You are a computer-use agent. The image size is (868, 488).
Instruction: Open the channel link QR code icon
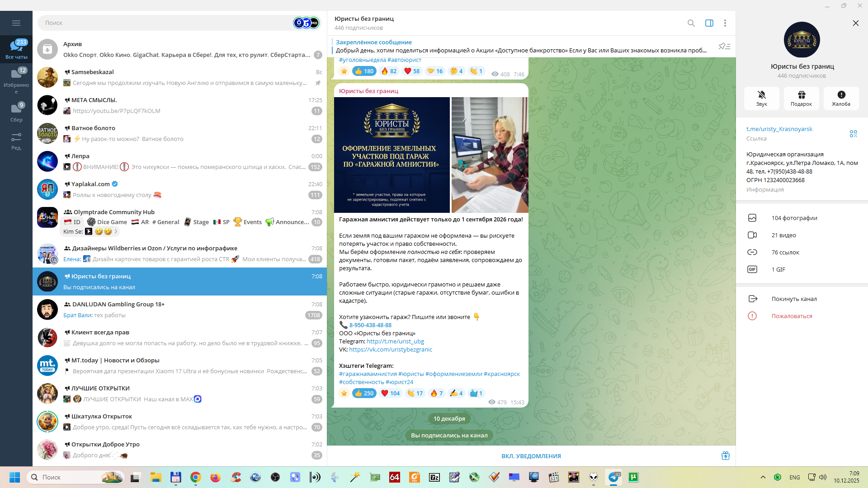point(853,134)
